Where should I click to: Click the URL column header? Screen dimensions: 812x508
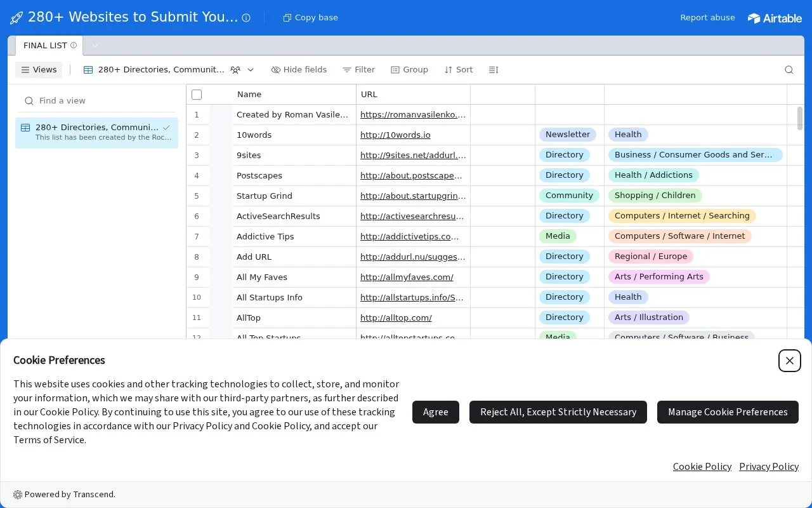(x=413, y=95)
